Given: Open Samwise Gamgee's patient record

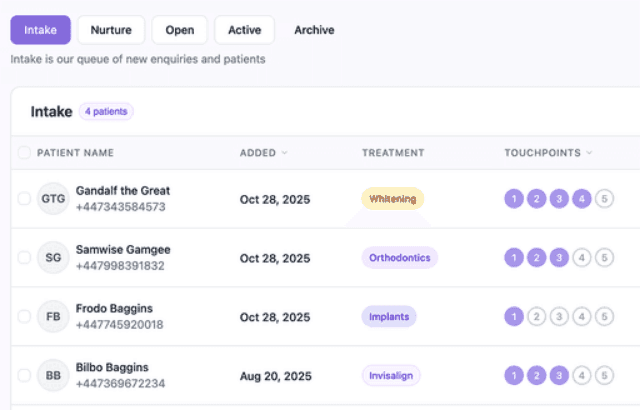Looking at the screenshot, I should (x=123, y=249).
